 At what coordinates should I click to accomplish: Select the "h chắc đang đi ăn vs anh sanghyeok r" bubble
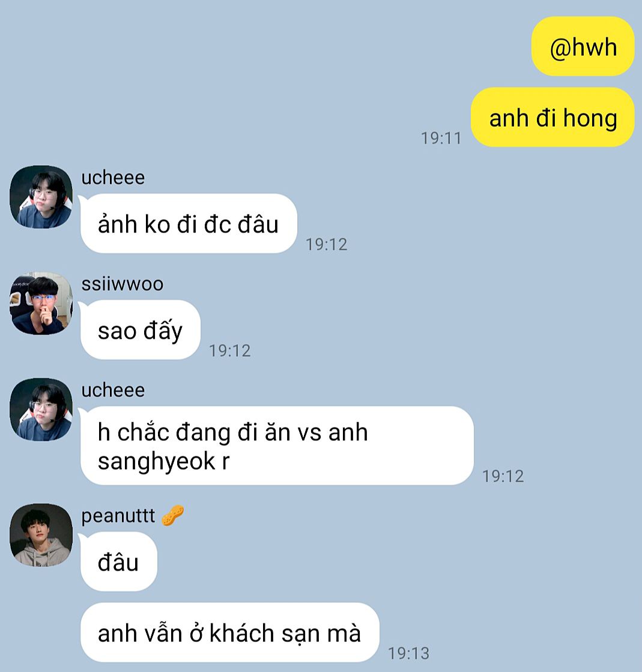(x=277, y=446)
